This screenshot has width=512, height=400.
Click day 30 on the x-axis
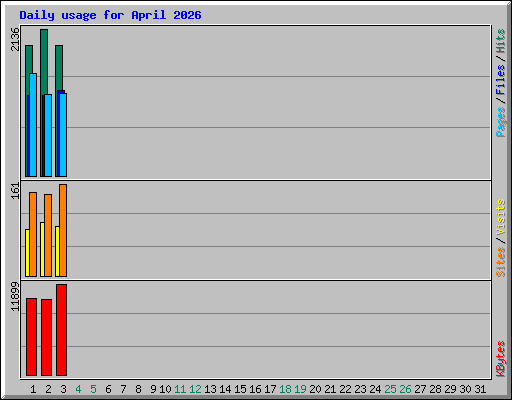pyautogui.click(x=465, y=389)
